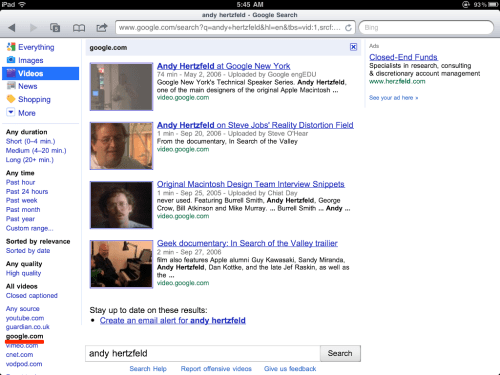Image resolution: width=500 pixels, height=375 pixels.
Task: Click See your ad here link
Action: point(393,98)
